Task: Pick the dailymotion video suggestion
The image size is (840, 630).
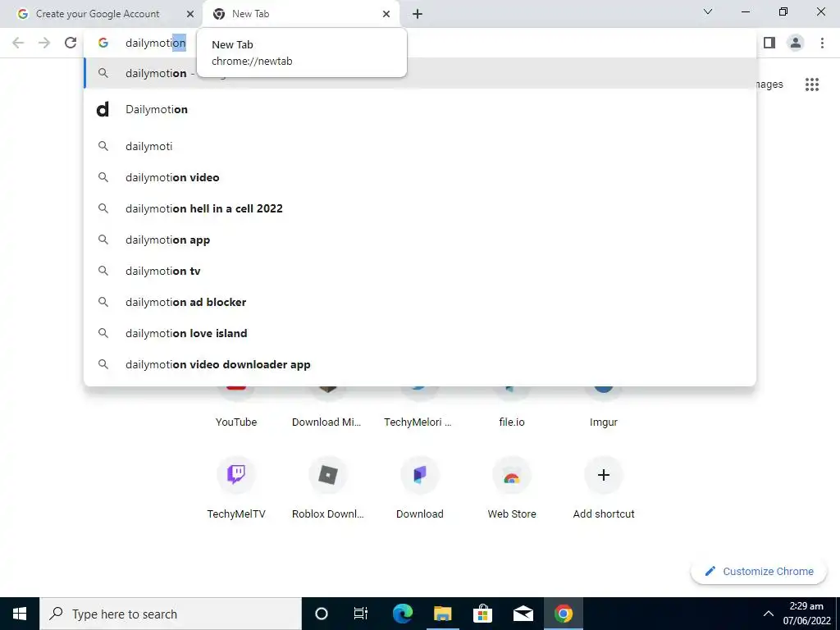Action: pyautogui.click(x=420, y=177)
